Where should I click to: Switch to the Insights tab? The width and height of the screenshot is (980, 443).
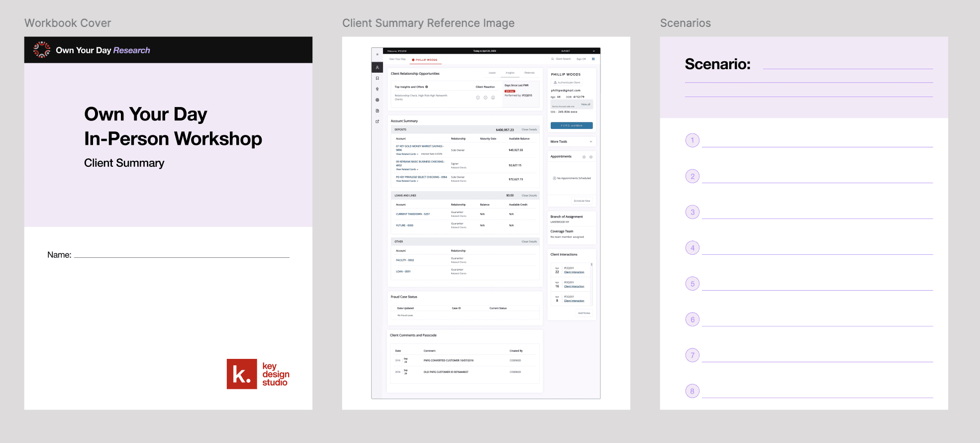(510, 73)
